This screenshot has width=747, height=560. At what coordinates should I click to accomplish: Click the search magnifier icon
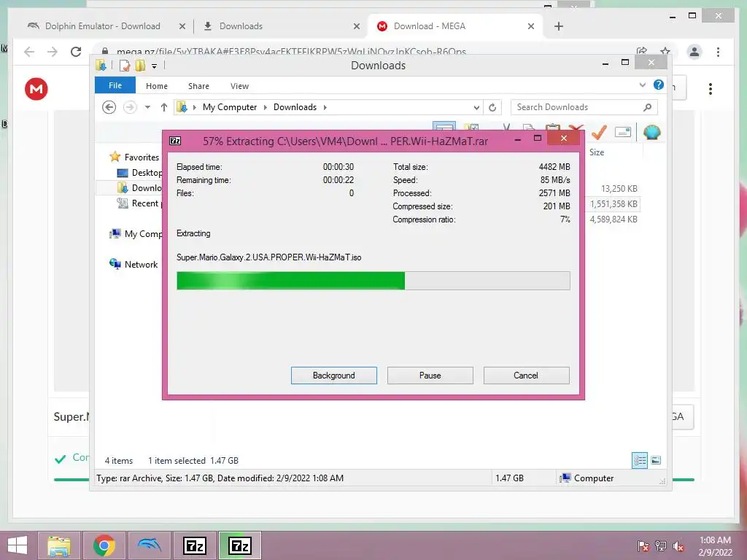click(x=647, y=107)
